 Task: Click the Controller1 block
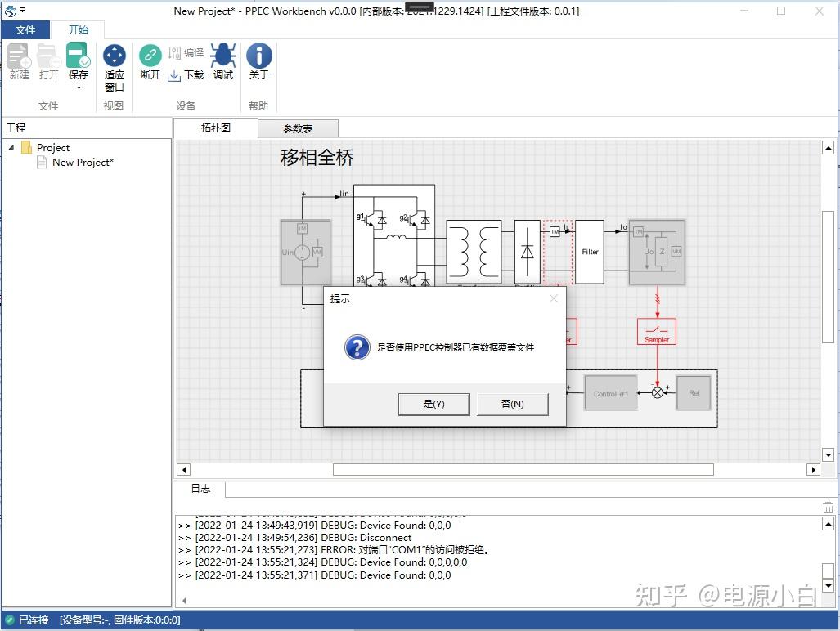[611, 393]
